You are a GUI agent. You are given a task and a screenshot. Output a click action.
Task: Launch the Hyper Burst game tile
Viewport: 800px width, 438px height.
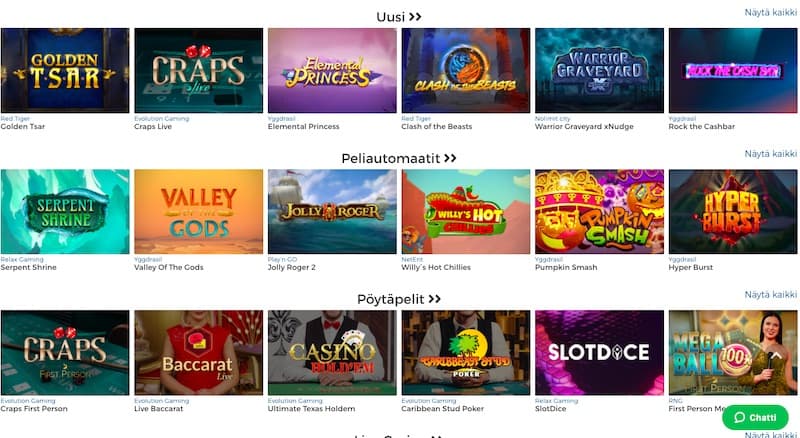coord(733,211)
